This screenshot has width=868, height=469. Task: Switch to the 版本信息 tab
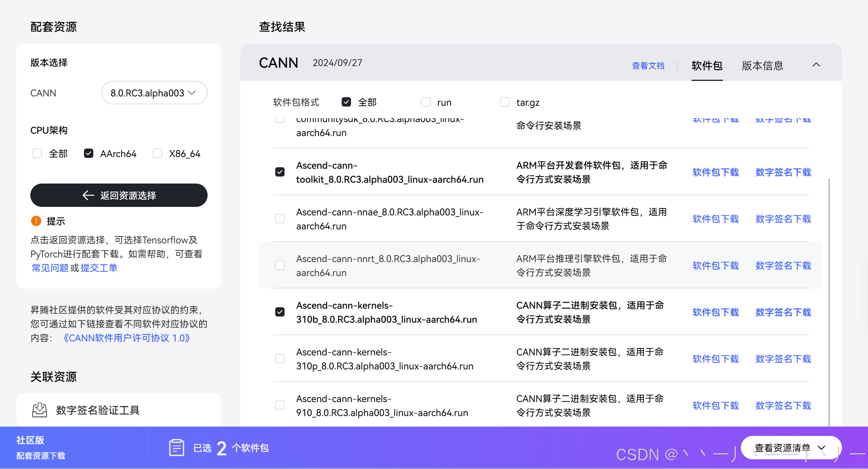click(x=762, y=65)
